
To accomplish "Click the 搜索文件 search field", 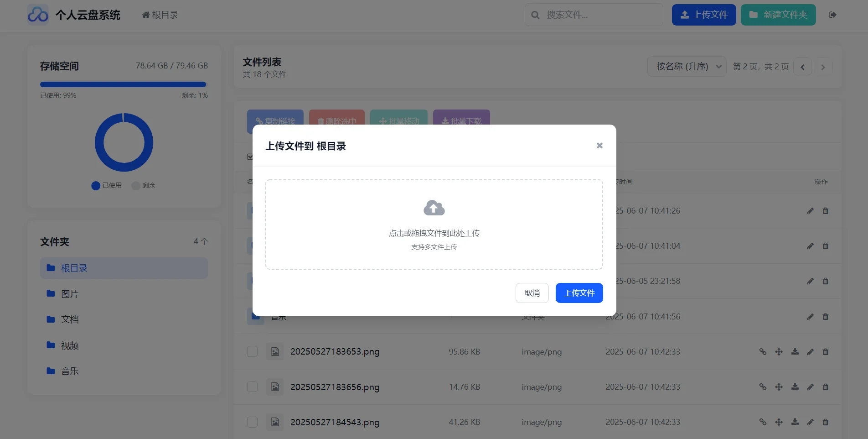I will pyautogui.click(x=594, y=15).
